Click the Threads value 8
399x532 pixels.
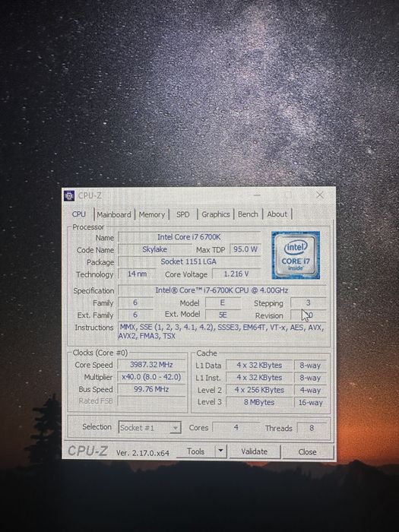pos(312,428)
